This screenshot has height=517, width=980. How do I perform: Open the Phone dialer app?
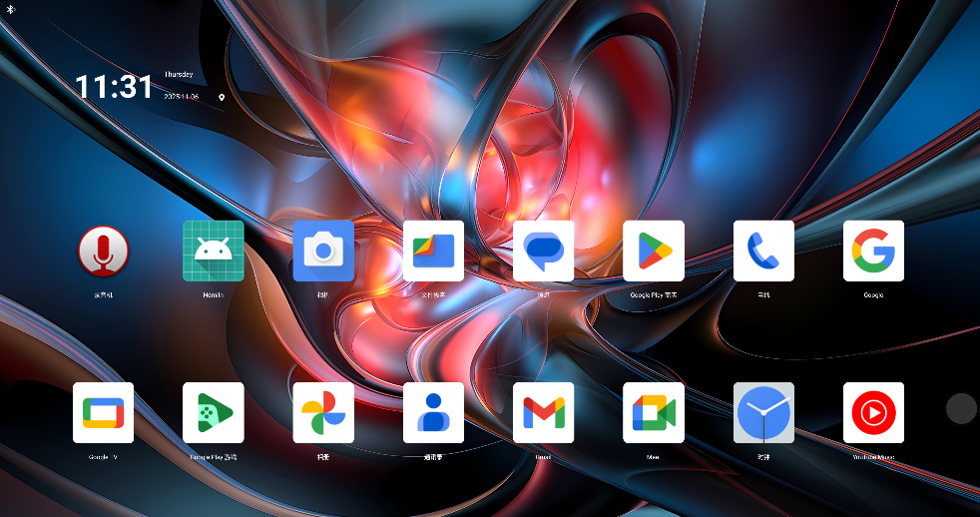click(x=763, y=251)
